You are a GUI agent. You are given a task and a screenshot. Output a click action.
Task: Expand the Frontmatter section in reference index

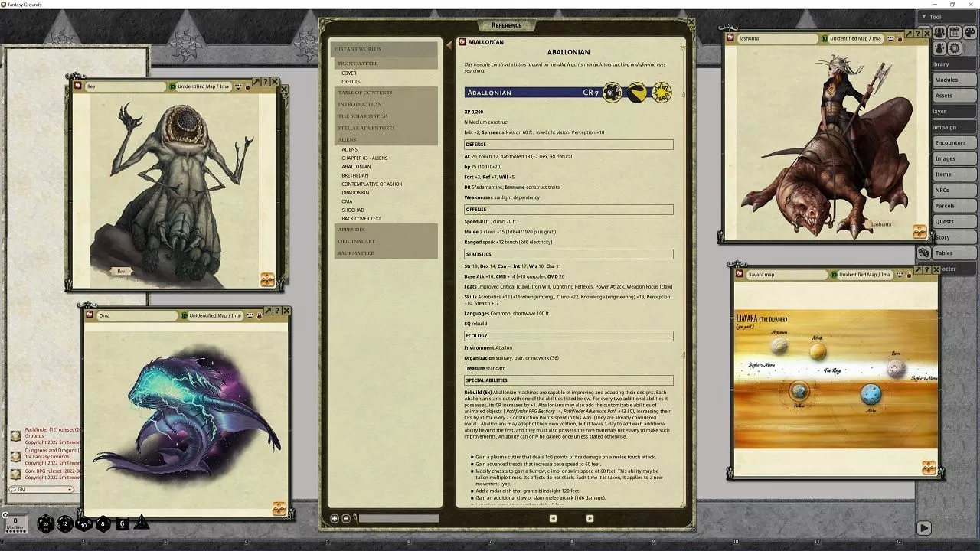coord(384,64)
